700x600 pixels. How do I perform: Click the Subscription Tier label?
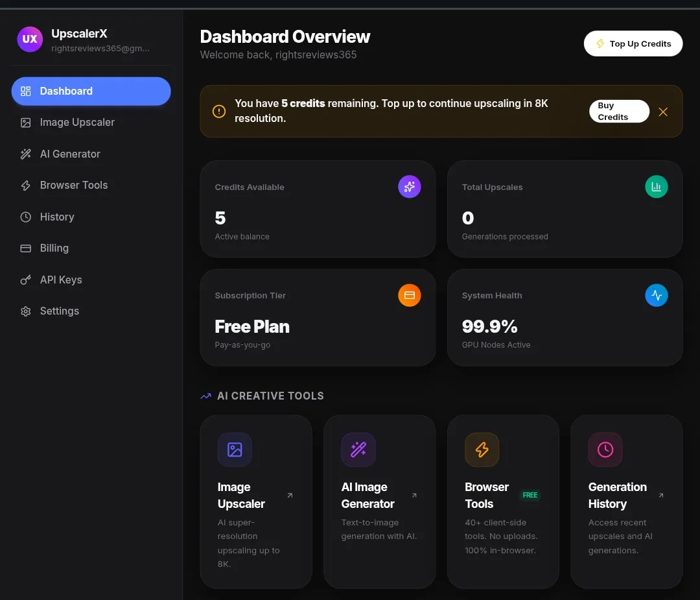(250, 296)
